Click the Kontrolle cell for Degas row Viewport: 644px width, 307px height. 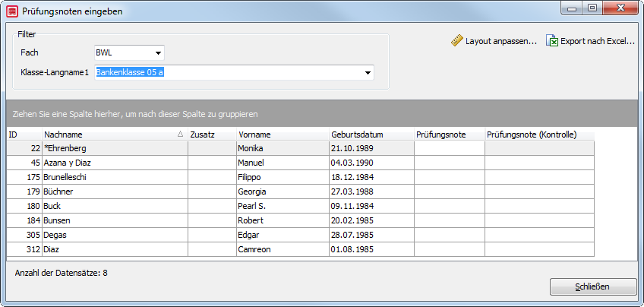[x=539, y=235]
